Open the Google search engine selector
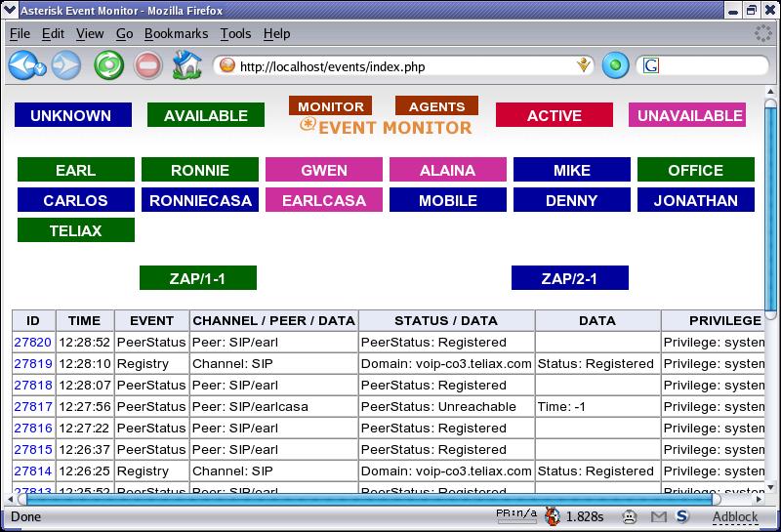781x532 pixels. tap(650, 66)
